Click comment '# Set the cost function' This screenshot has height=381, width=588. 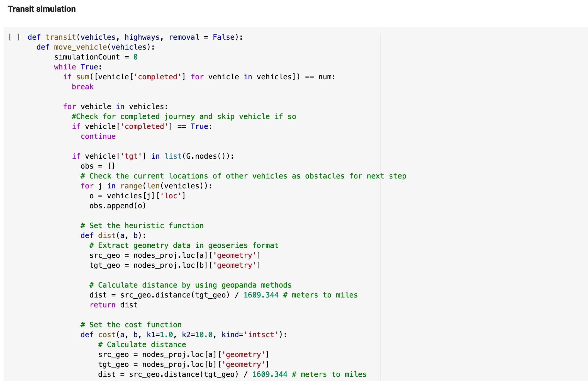coord(131,325)
